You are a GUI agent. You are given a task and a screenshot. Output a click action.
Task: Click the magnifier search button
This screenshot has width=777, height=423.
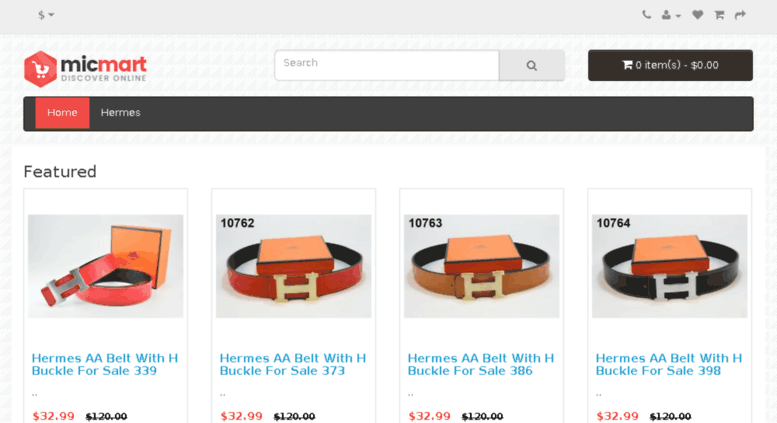coord(532,65)
